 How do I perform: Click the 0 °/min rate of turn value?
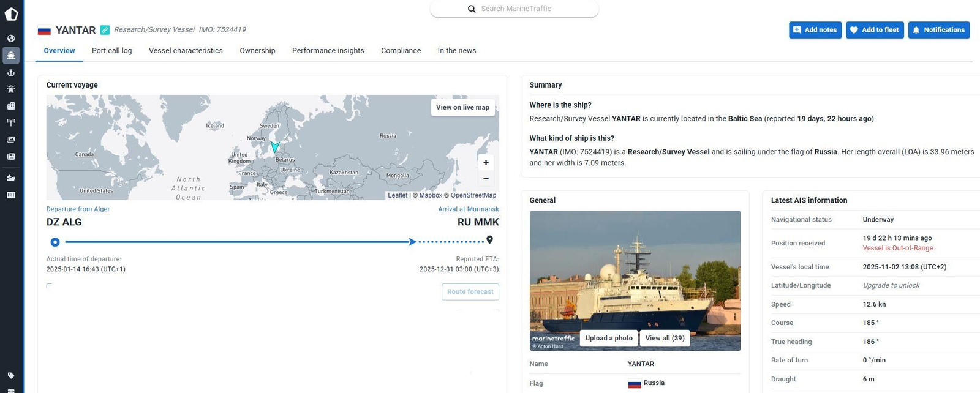pyautogui.click(x=875, y=360)
